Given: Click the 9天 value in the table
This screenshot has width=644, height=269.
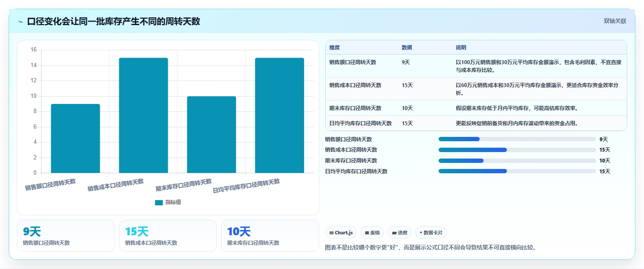Looking at the screenshot, I should coord(406,62).
